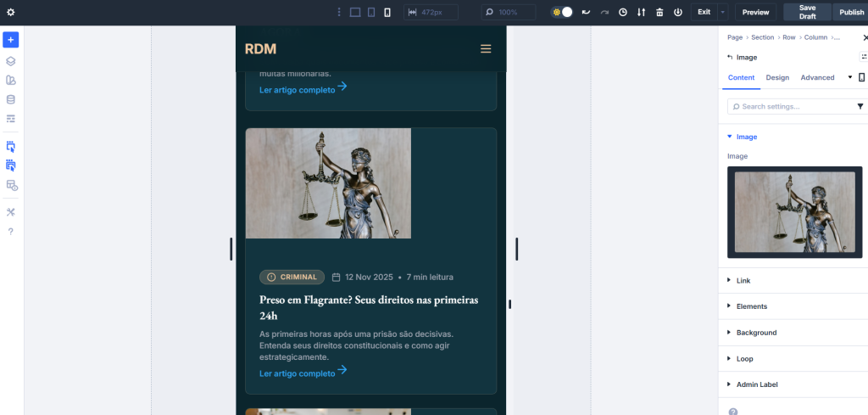The height and width of the screenshot is (415, 868).
Task: Select the Lady Justice image on canvas
Action: (328, 183)
